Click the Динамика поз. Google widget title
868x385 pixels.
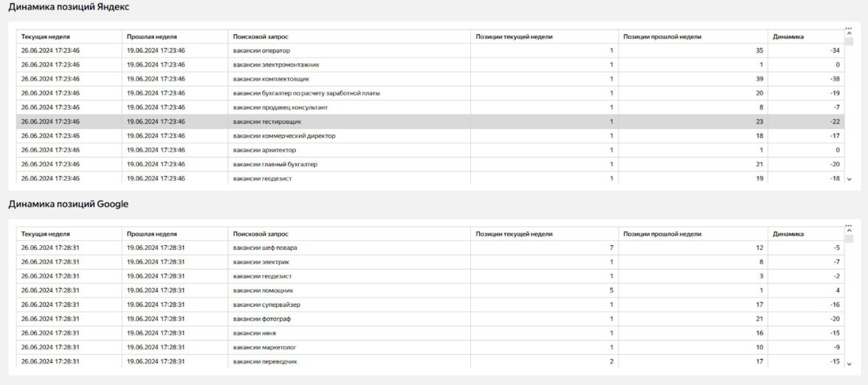(68, 204)
